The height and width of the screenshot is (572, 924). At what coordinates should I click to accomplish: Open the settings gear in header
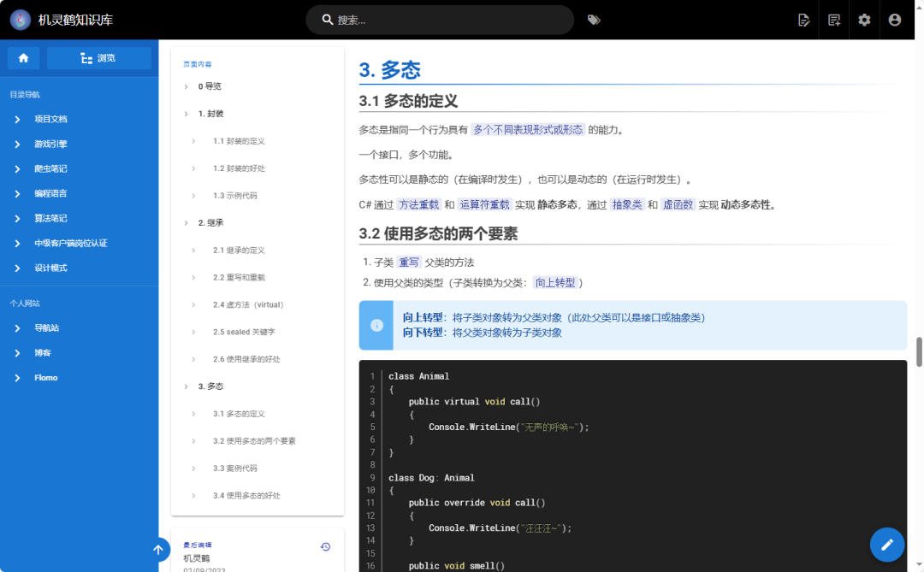[864, 20]
